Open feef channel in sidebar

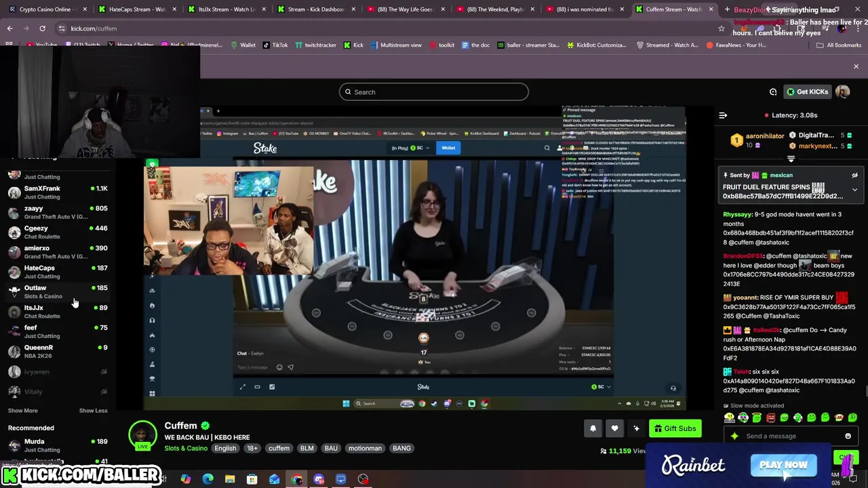click(58, 331)
